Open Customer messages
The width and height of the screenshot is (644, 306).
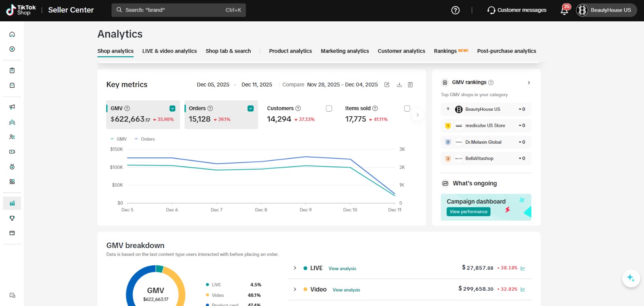[x=517, y=10]
